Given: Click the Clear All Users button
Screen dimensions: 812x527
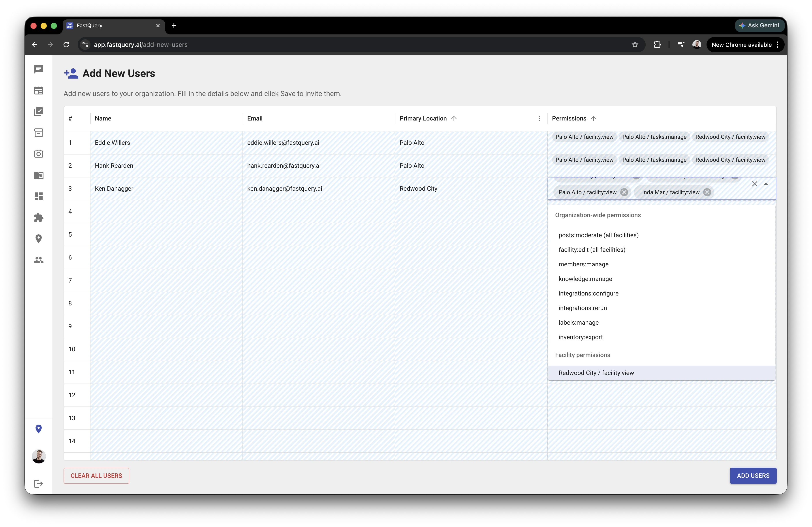Looking at the screenshot, I should click(x=96, y=476).
